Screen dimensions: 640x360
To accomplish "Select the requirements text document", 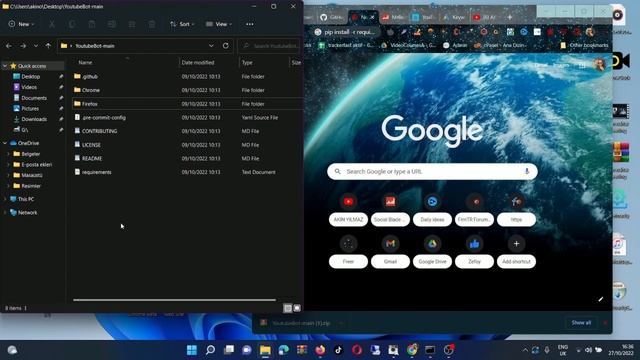I will pos(187,172).
